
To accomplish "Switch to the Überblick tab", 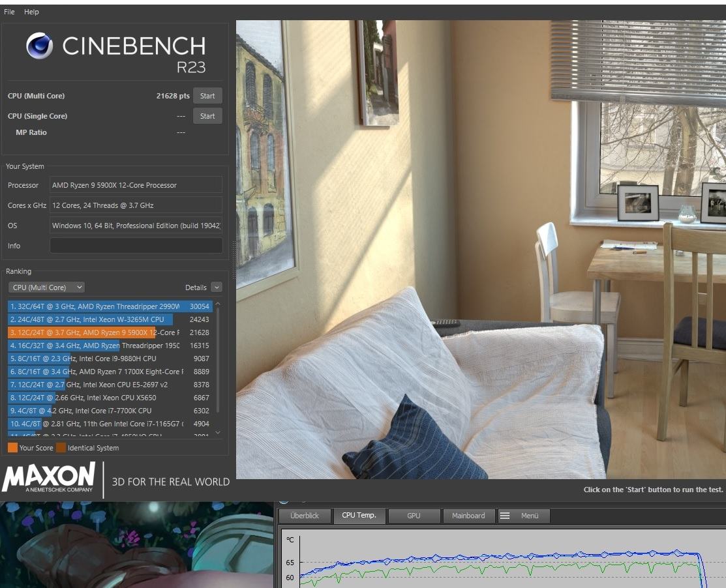I will 305,516.
